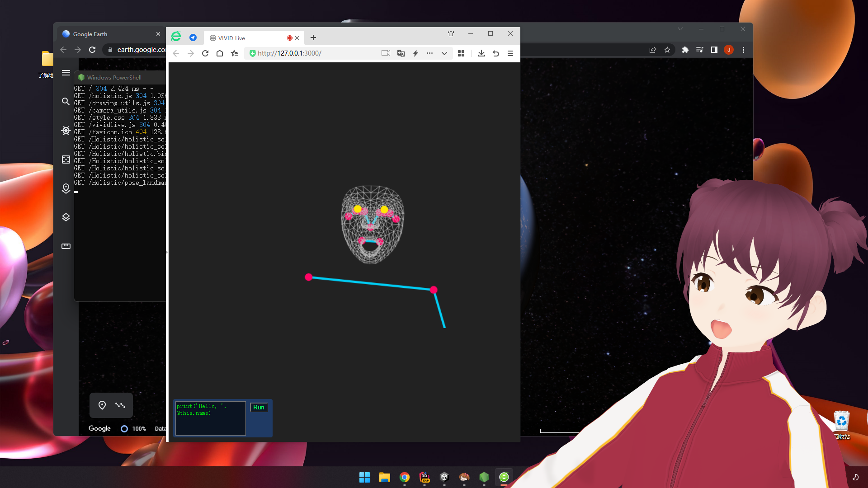Viewport: 868px width, 488px height.
Task: Open the 360 browser hamburger menu
Action: tap(510, 53)
